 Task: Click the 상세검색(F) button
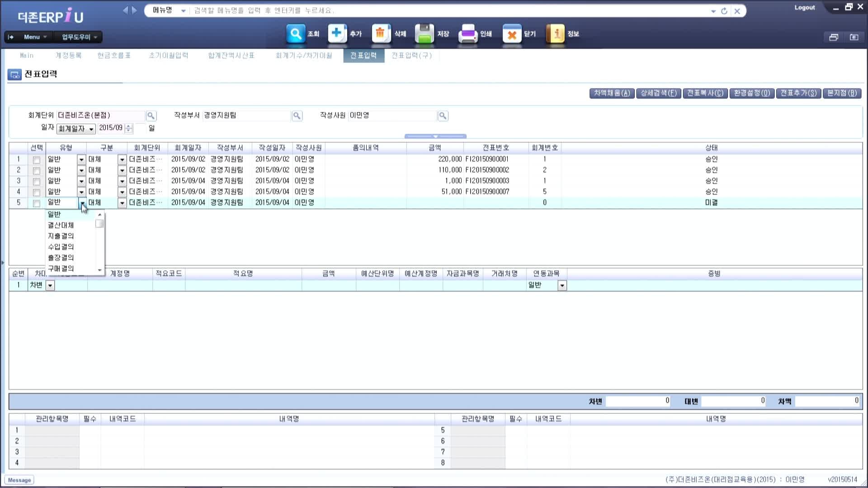(x=658, y=93)
